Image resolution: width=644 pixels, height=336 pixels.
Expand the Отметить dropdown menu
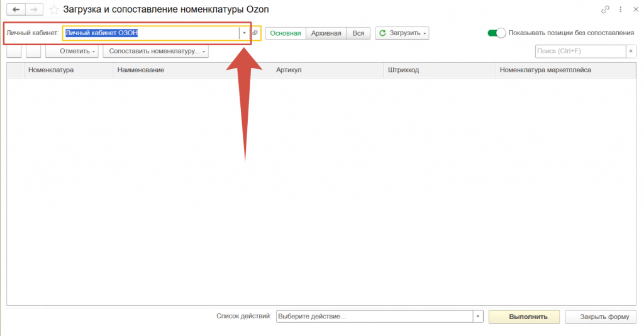[x=78, y=51]
